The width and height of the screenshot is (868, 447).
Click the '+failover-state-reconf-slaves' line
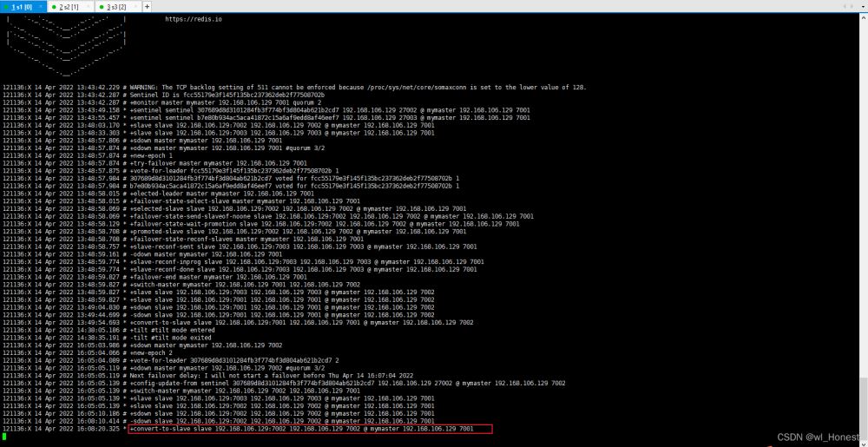183,239
